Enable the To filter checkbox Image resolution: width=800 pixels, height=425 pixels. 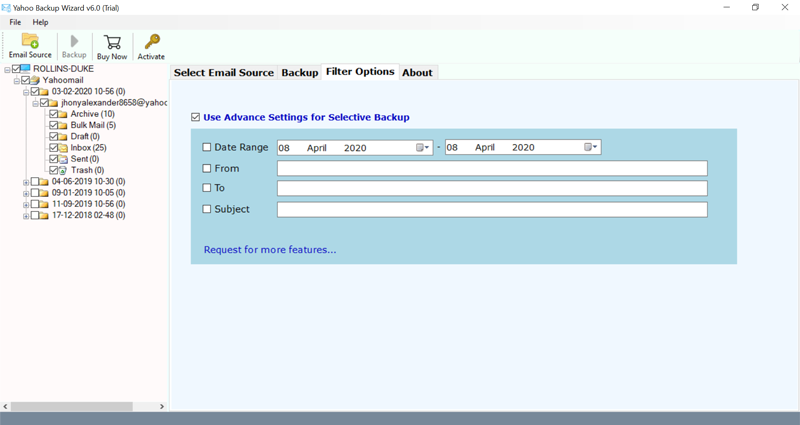207,188
